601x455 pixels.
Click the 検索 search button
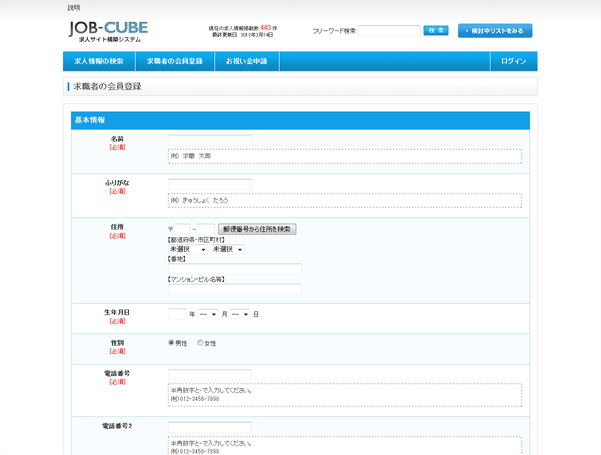pos(435,31)
